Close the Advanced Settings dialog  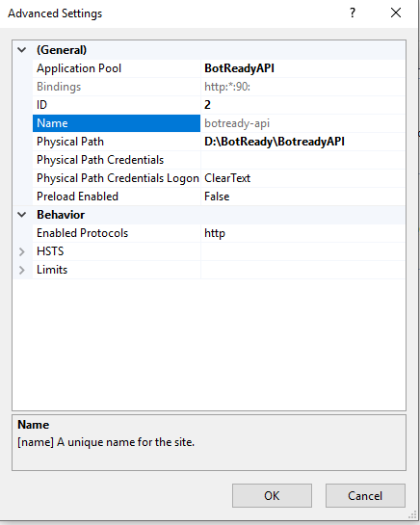(396, 13)
